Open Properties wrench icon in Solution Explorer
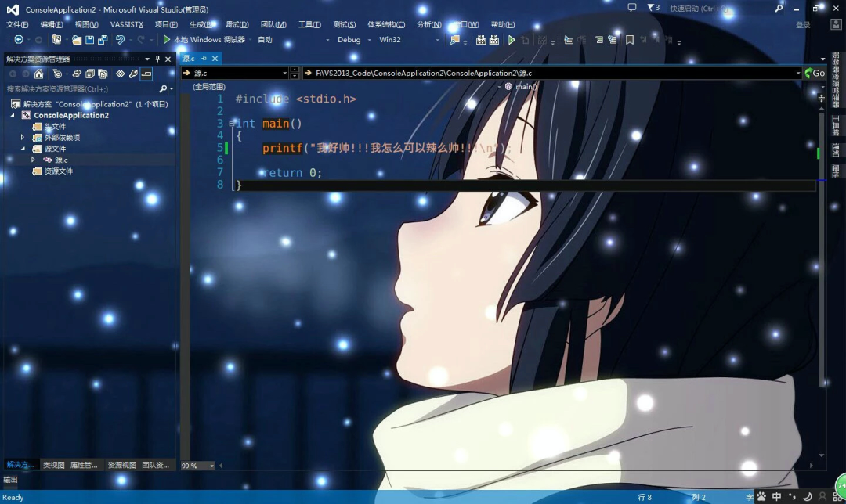 (x=133, y=74)
